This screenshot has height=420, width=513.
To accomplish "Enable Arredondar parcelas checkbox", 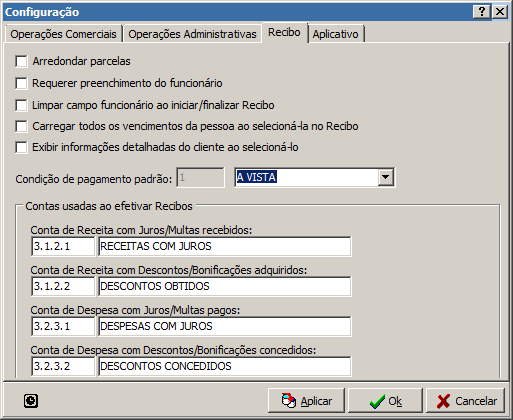I will click(x=21, y=62).
